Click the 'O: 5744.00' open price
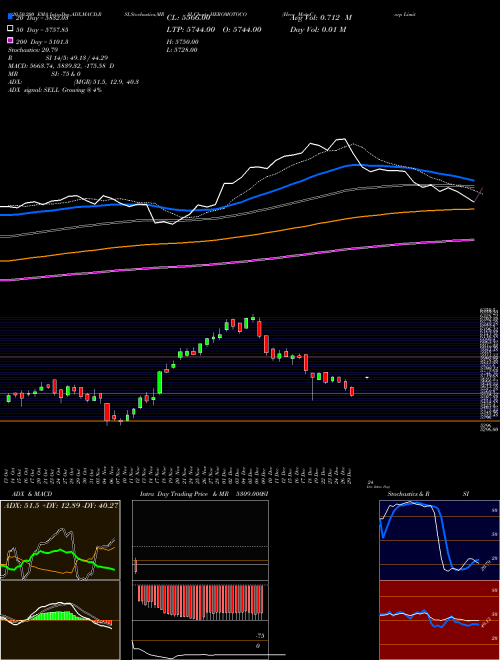The width and height of the screenshot is (500, 660). 241,29
